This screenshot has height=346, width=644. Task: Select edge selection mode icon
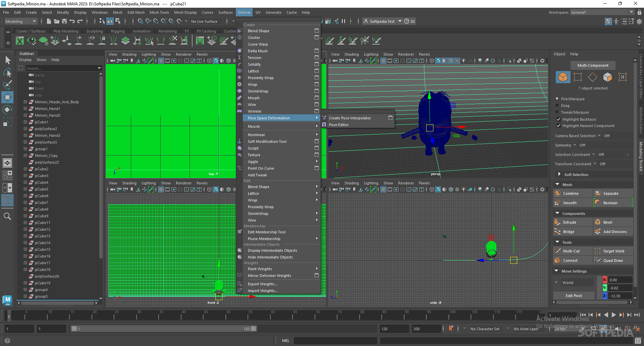click(x=593, y=77)
